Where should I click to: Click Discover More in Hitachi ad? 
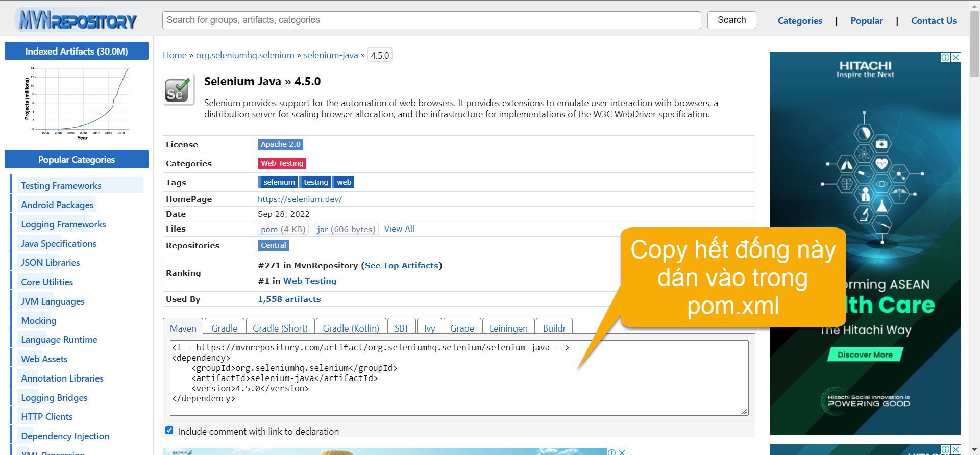tap(865, 355)
